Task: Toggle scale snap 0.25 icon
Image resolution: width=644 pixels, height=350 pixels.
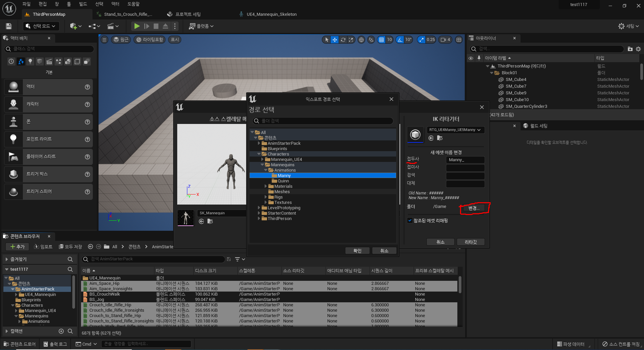Action: coord(421,40)
